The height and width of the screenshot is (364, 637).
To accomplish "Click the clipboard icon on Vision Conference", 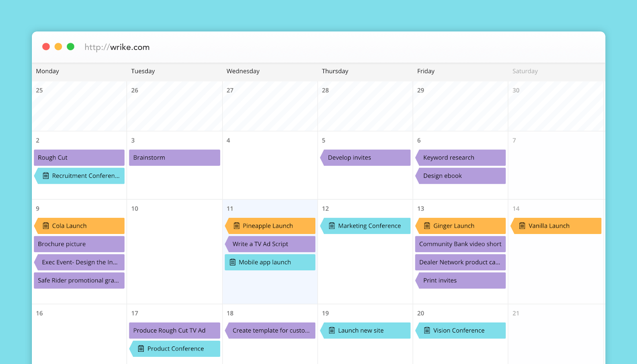I will point(427,330).
